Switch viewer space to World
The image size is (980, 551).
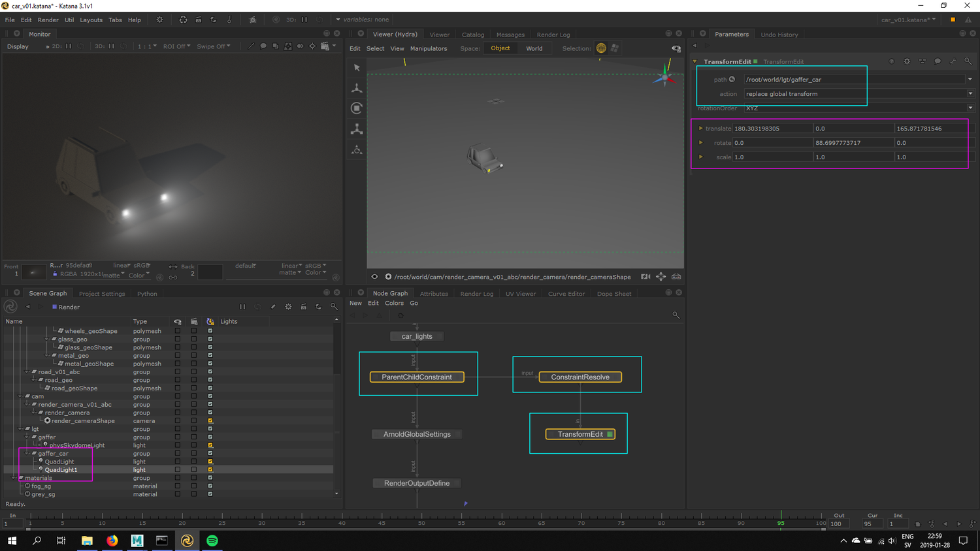[534, 48]
